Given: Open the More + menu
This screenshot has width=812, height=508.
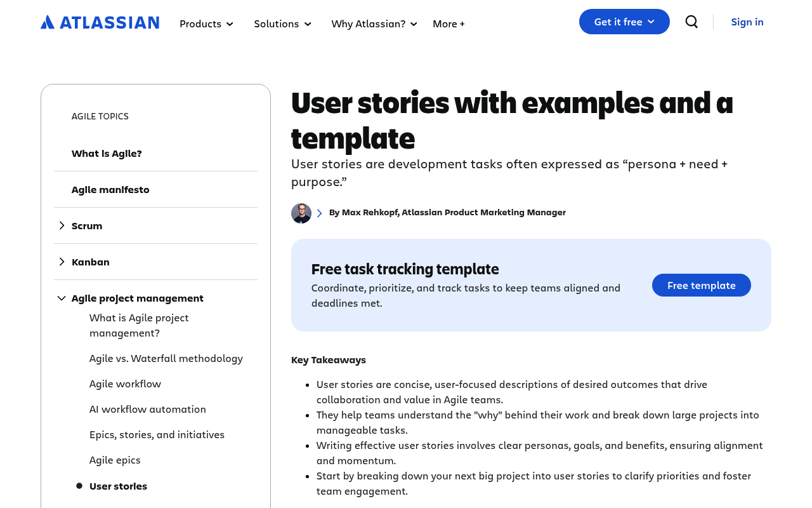Looking at the screenshot, I should [x=449, y=23].
